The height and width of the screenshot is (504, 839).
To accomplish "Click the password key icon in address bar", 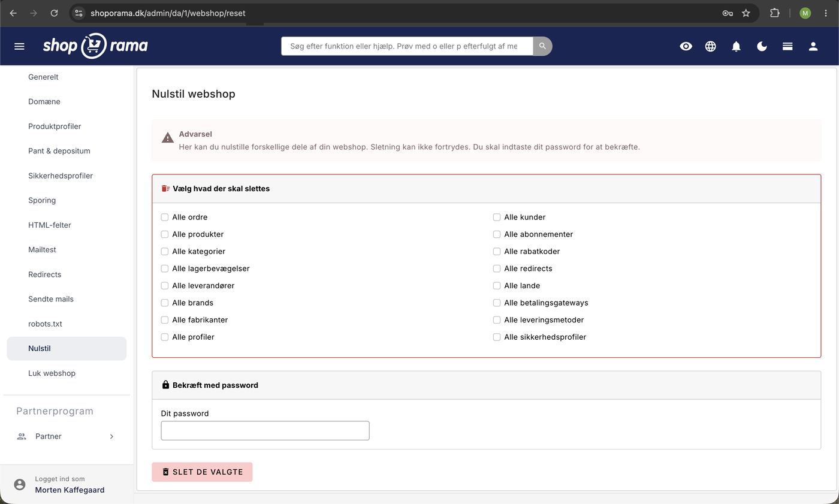I will pos(728,13).
